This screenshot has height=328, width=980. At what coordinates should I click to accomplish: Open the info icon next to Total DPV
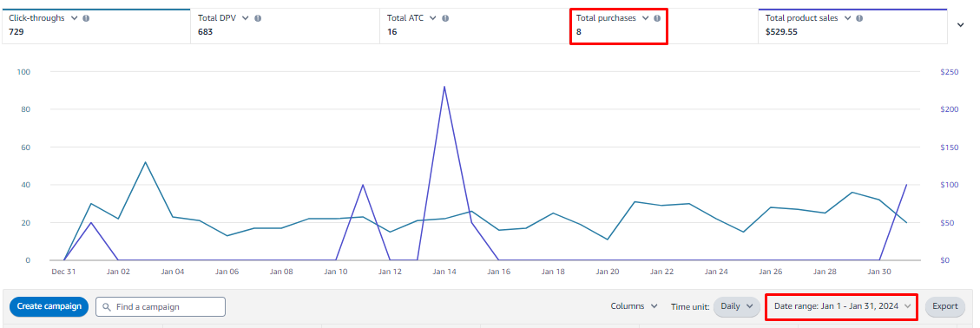(258, 18)
